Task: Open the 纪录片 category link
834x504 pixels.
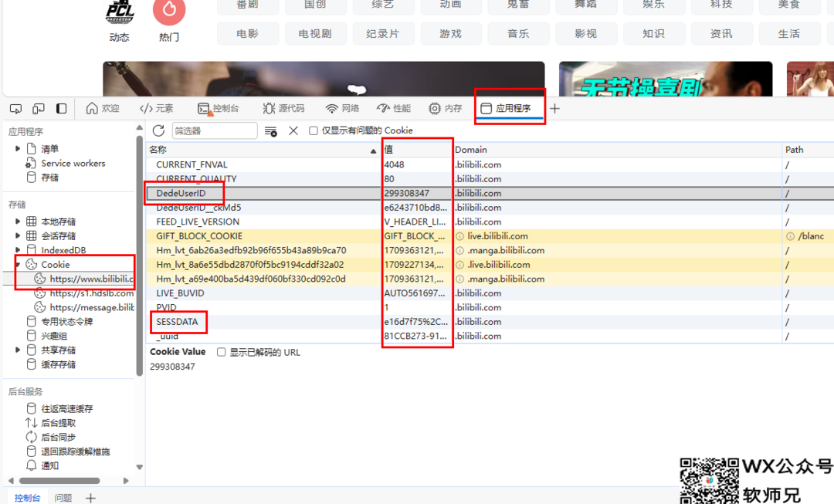Action: click(x=383, y=33)
